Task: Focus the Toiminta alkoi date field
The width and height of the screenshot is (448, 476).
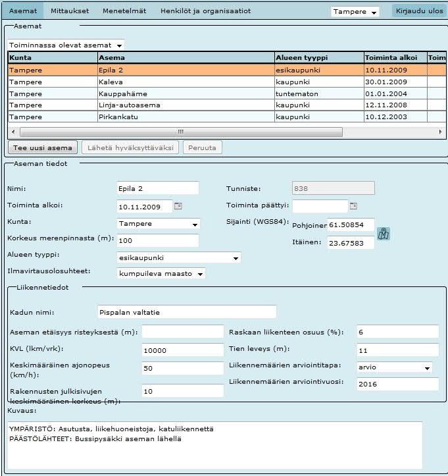Action: pos(145,207)
